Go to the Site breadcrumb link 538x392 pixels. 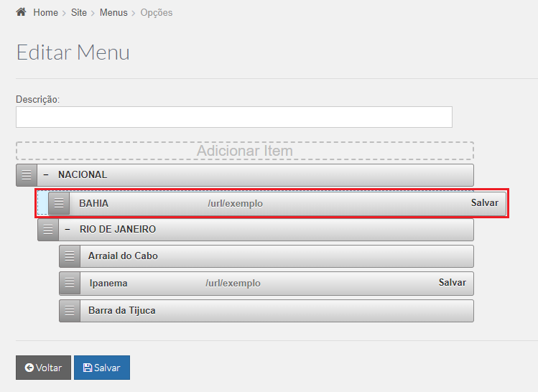tap(79, 13)
